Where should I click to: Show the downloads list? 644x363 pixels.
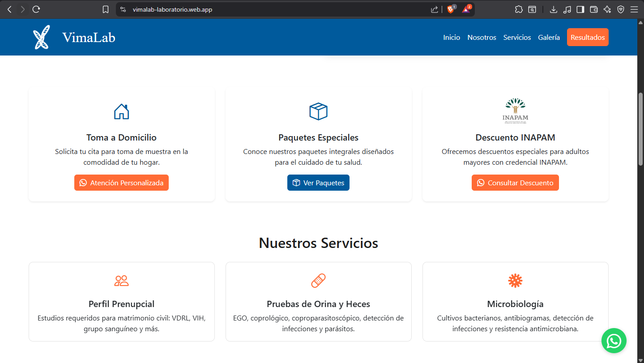click(x=554, y=9)
